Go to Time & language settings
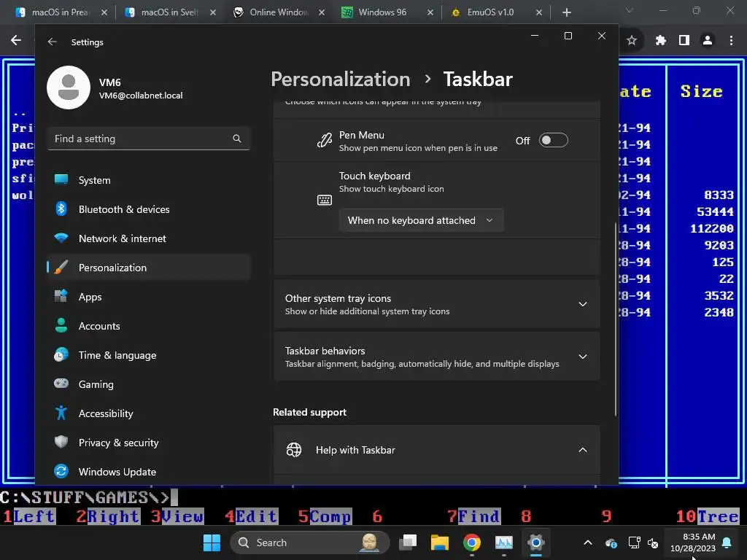This screenshot has height=560, width=747. point(149,355)
